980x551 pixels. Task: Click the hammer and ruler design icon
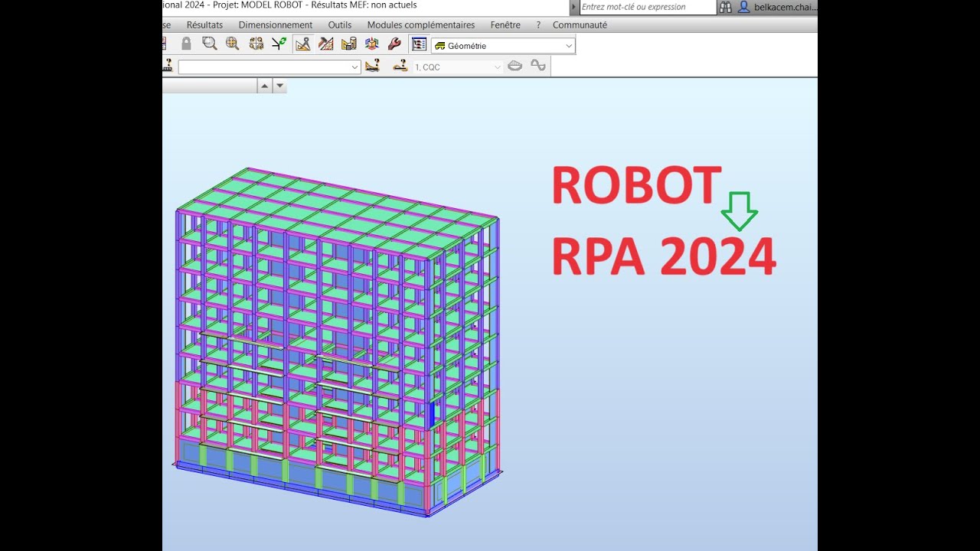pos(326,44)
